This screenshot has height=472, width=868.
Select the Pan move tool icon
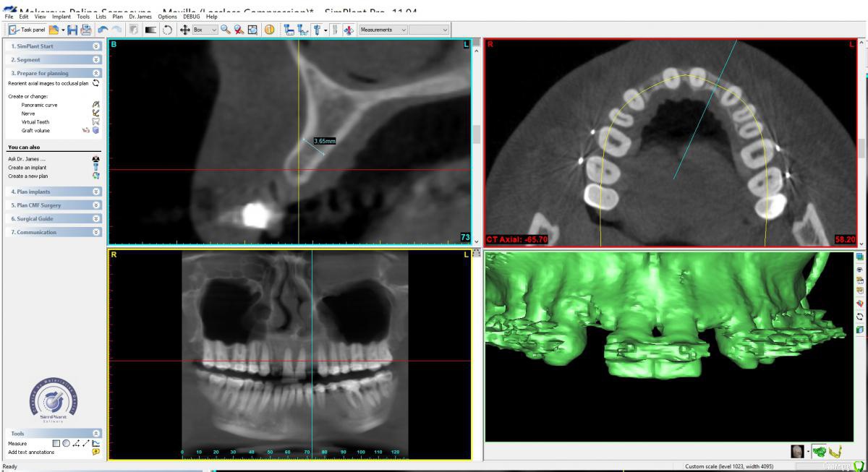[x=184, y=30]
